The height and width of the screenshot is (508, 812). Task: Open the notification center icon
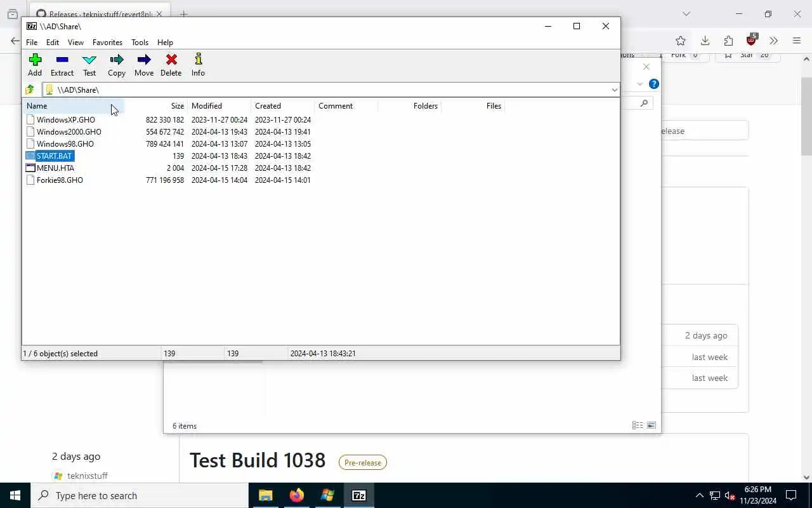tap(791, 495)
